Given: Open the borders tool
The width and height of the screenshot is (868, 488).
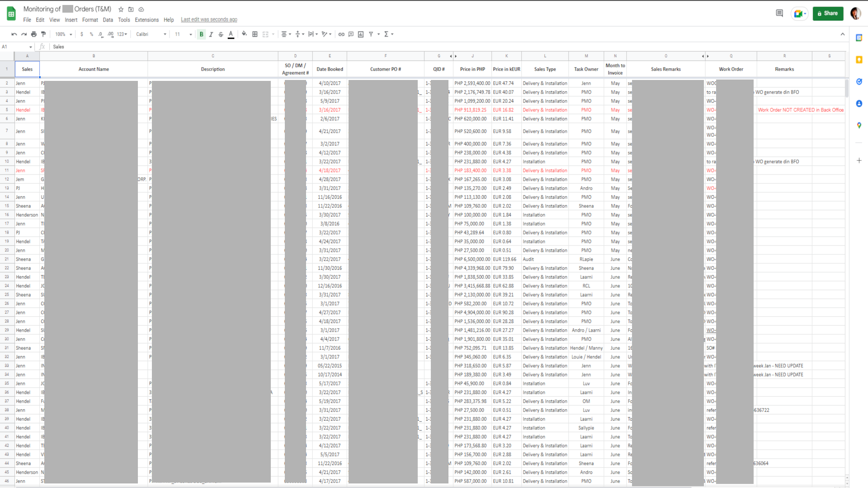Looking at the screenshot, I should click(x=255, y=34).
